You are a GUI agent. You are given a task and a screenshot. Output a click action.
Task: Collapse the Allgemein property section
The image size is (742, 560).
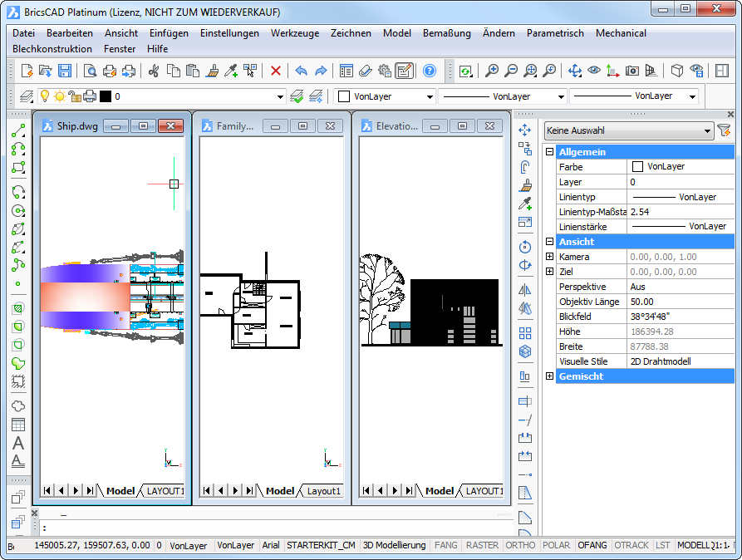coord(549,152)
